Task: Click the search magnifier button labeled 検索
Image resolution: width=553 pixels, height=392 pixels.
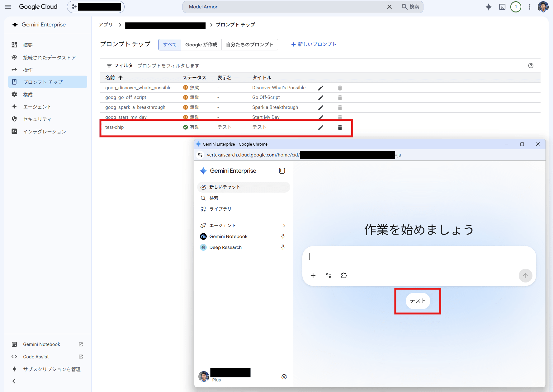Action: tap(410, 7)
